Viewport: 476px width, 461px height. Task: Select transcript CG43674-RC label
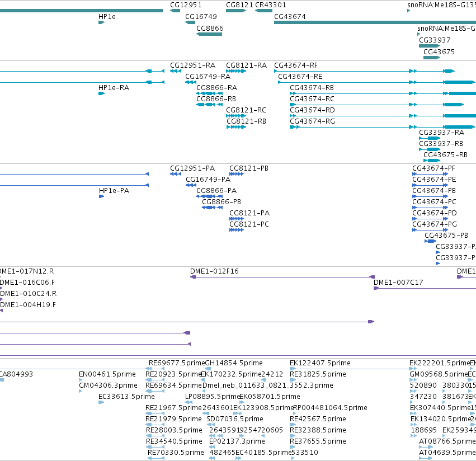click(312, 99)
